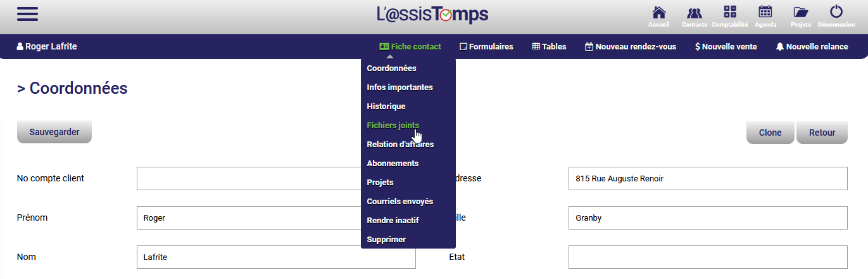
Task: Select Fichiers joints from dropdown
Action: pyautogui.click(x=393, y=126)
